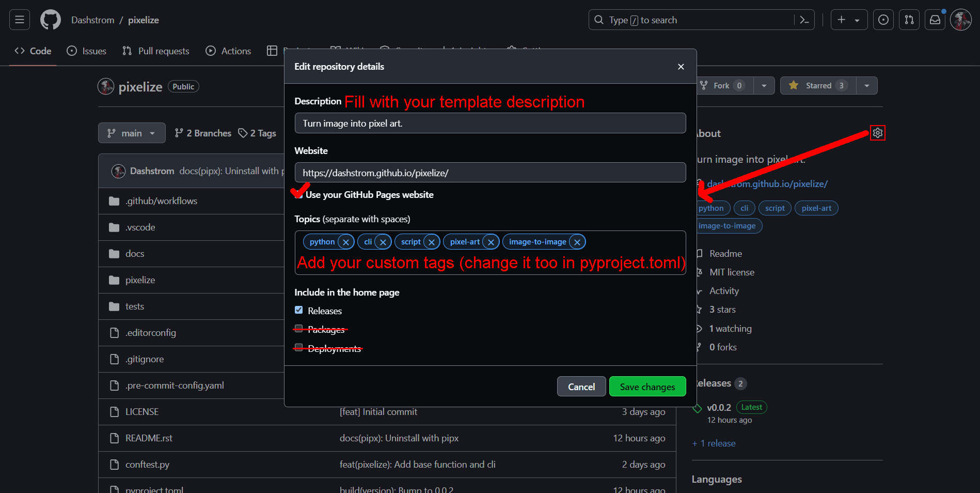Click the Starred button

coord(818,85)
